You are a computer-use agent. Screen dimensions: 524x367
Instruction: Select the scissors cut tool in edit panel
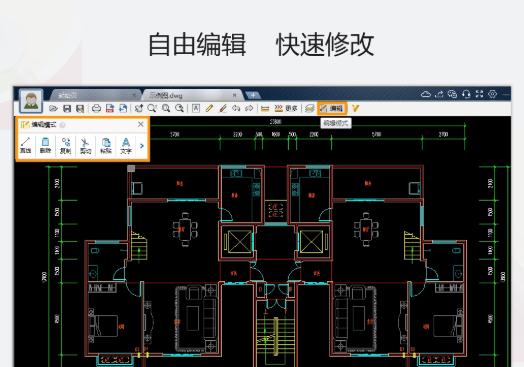pos(86,145)
